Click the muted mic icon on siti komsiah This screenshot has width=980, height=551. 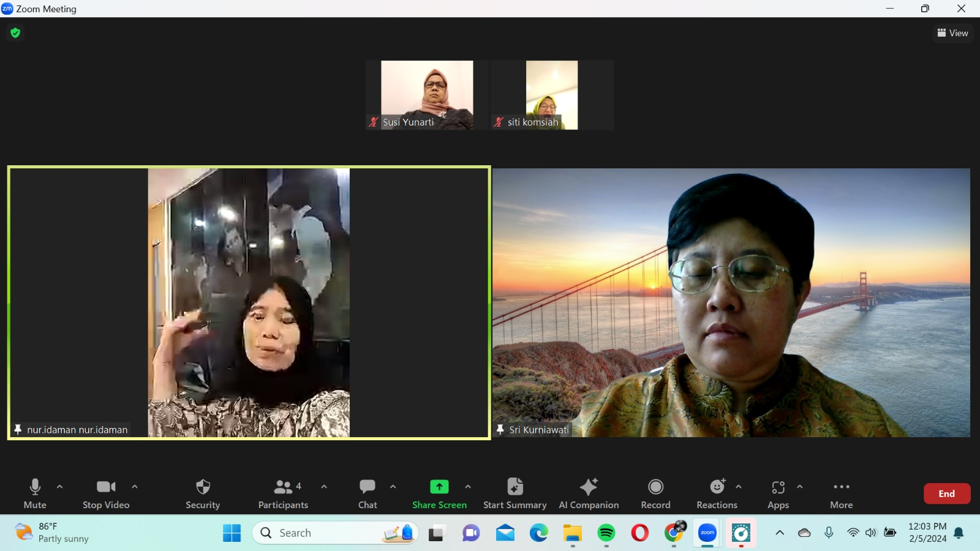point(499,122)
